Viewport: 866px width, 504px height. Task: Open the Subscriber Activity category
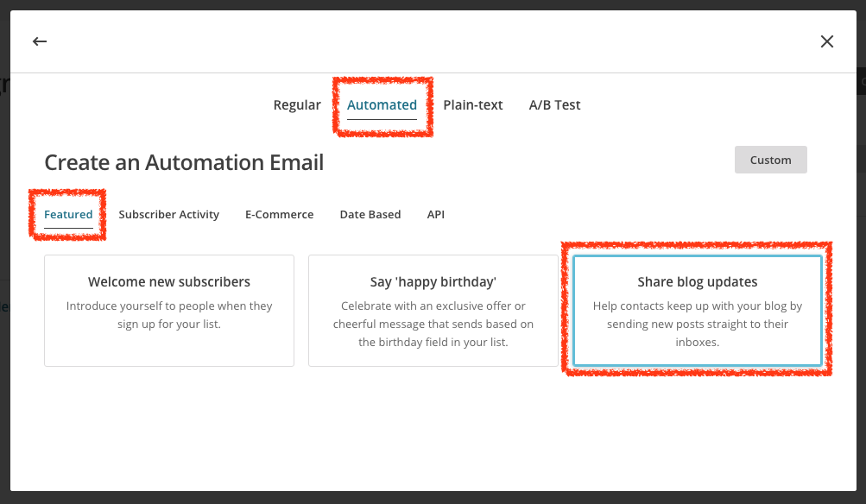tap(169, 214)
